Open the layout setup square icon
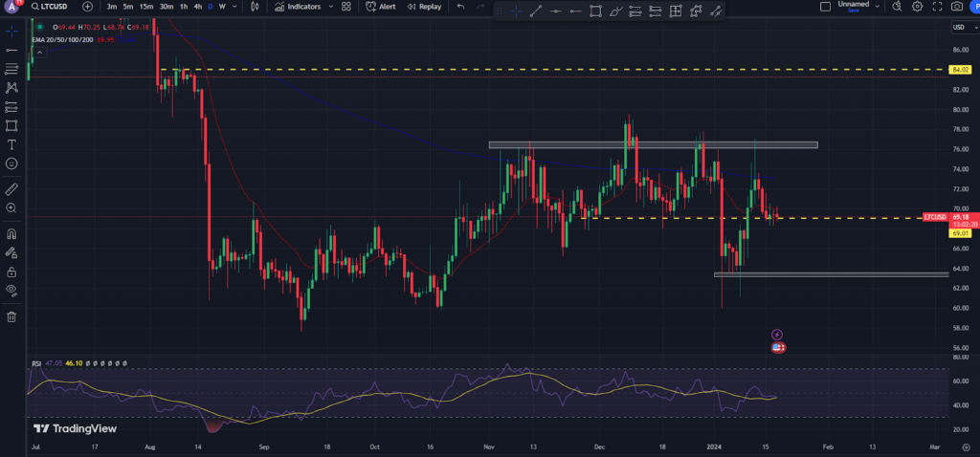 pyautogui.click(x=825, y=7)
